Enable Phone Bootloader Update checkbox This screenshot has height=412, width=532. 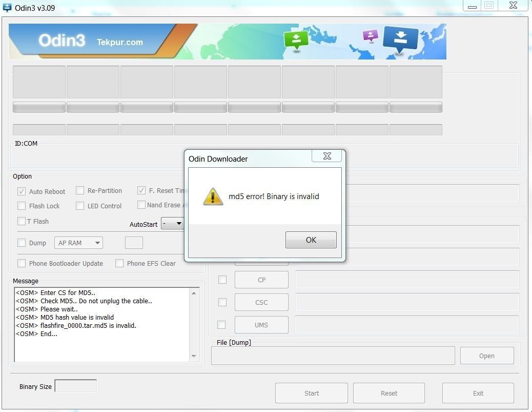click(22, 263)
